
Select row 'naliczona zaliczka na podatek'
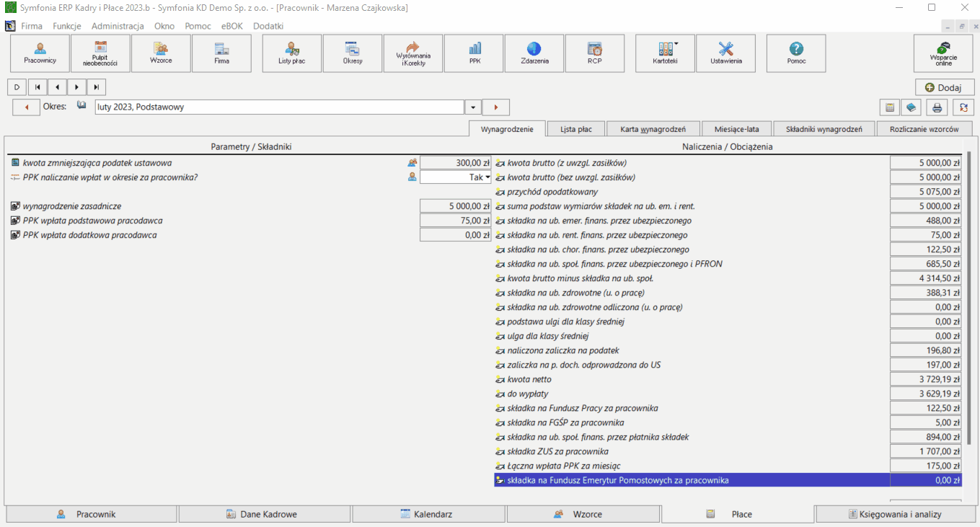728,350
